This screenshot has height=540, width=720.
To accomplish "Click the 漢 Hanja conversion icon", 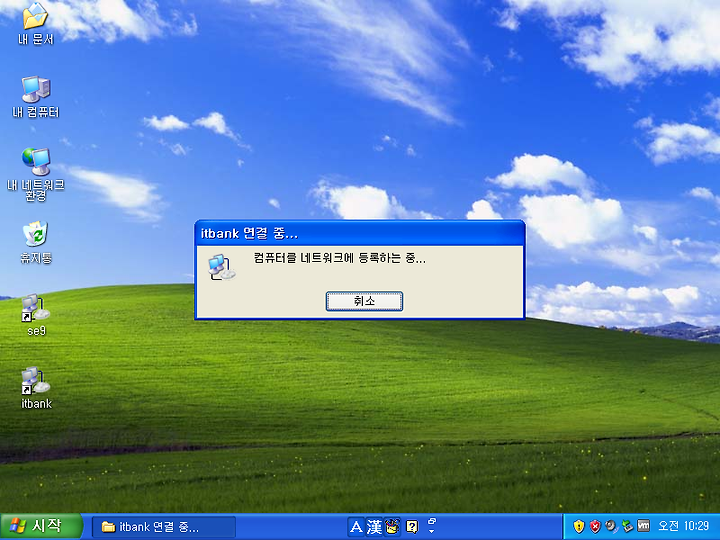I will coord(374,527).
